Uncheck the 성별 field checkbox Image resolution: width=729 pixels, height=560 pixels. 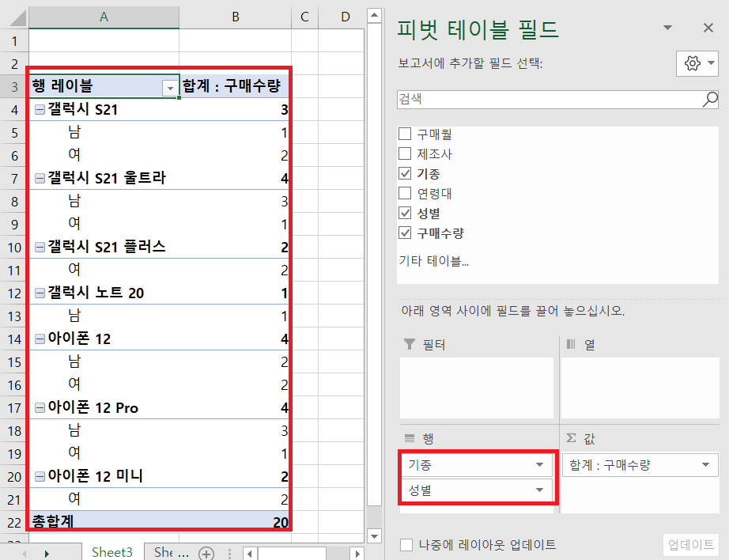pos(405,213)
